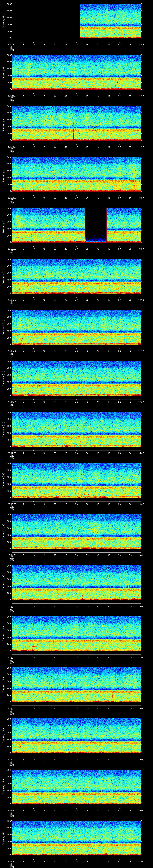Click the 20:20:00 start time label

point(12,861)
